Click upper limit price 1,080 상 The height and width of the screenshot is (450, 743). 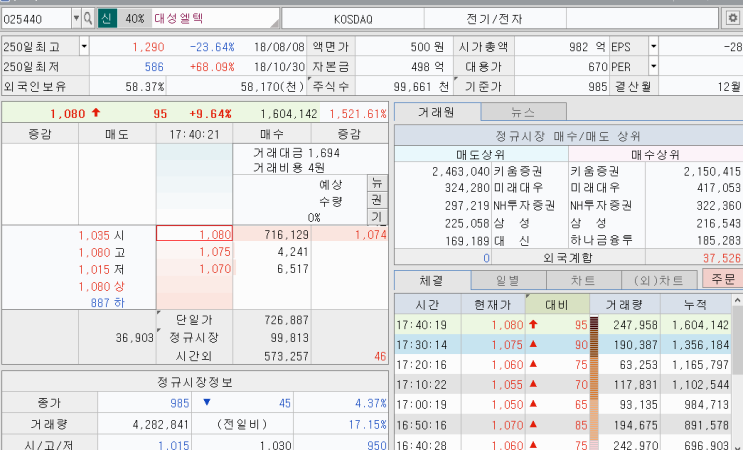tap(101, 286)
